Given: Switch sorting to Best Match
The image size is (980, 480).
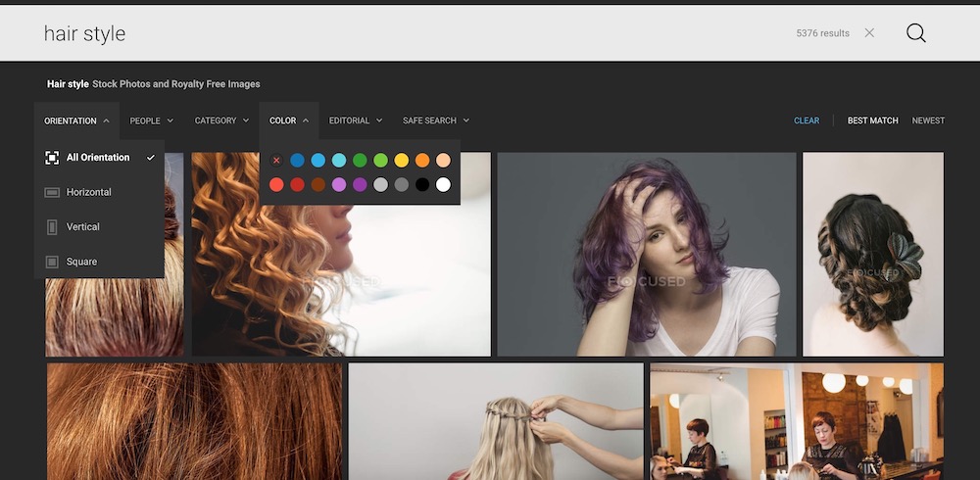Looking at the screenshot, I should 872,120.
